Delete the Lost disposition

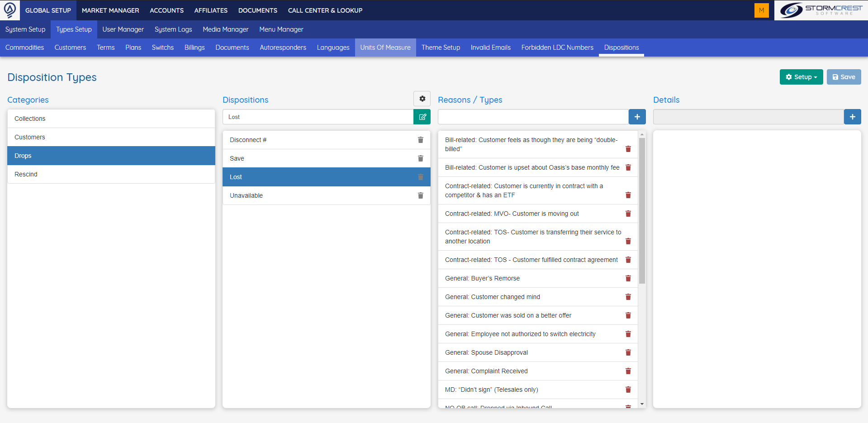point(420,177)
